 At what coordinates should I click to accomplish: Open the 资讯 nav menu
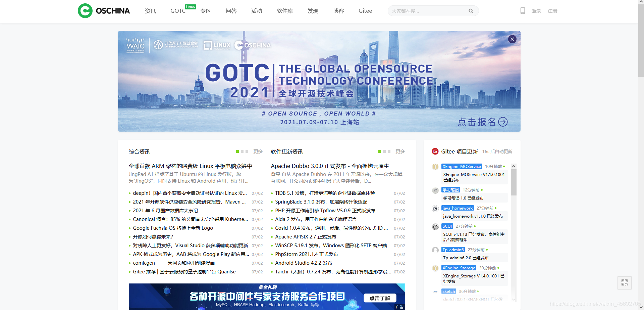pos(150,11)
